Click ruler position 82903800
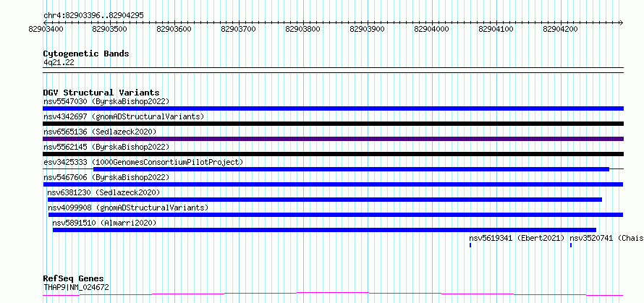This screenshot has width=644, height=303. point(303,29)
